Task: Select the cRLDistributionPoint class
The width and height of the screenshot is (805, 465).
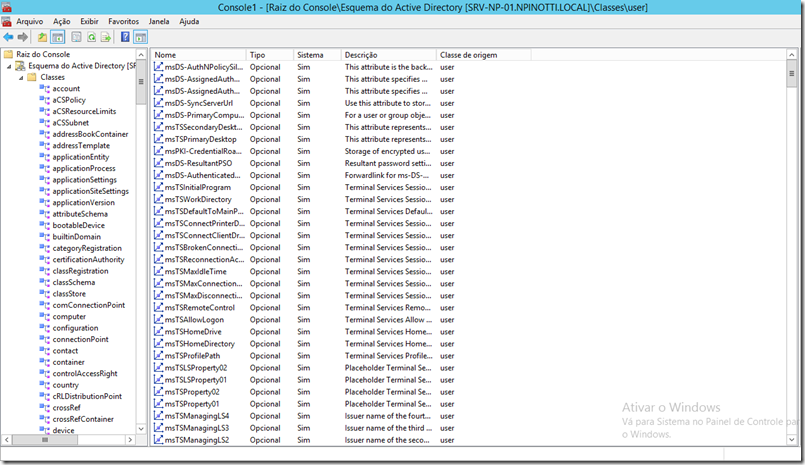Action: pyautogui.click(x=87, y=396)
